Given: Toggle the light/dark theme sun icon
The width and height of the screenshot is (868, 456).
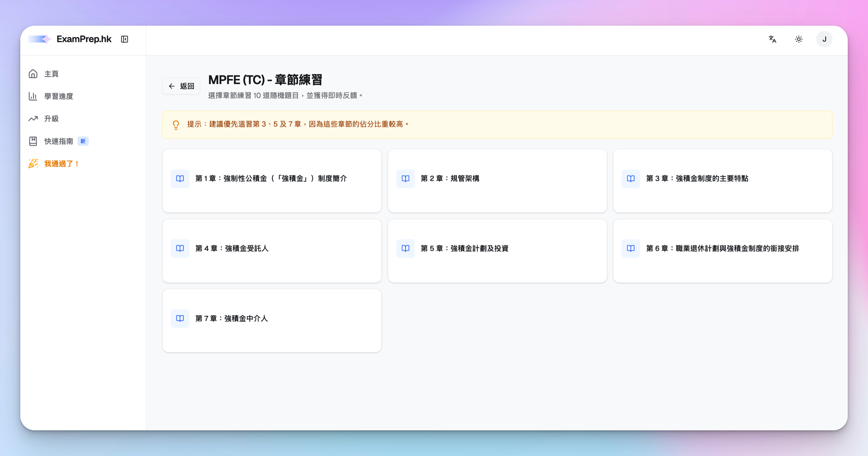Looking at the screenshot, I should click(x=799, y=39).
